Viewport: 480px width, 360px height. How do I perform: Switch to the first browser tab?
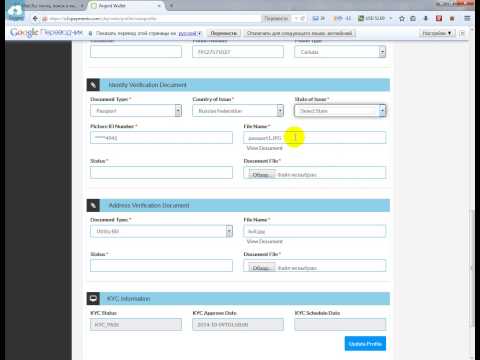coord(53,6)
